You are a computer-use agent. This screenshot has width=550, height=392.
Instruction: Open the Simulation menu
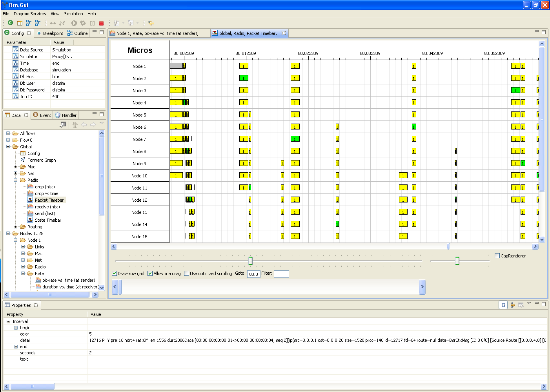[x=73, y=14]
